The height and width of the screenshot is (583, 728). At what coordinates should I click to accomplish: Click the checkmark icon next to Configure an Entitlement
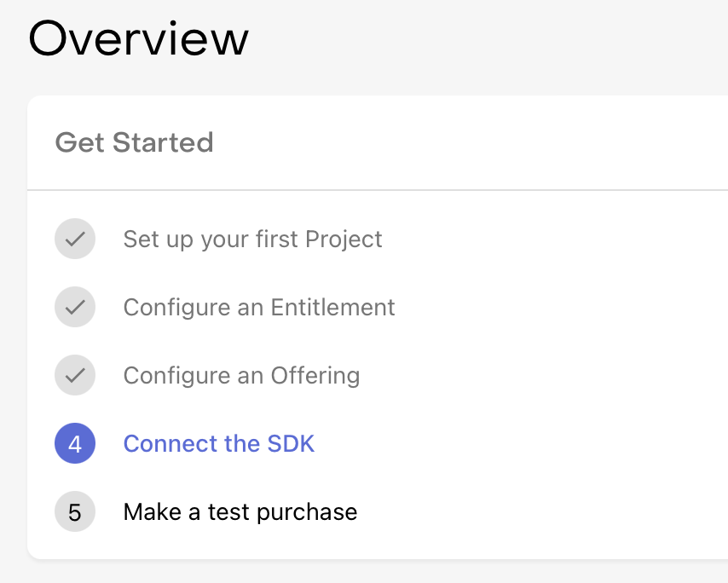(75, 307)
